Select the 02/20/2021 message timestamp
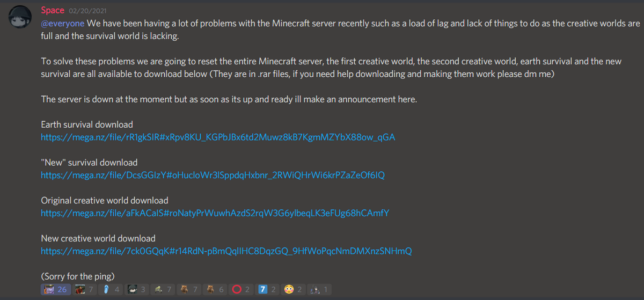 [86, 11]
